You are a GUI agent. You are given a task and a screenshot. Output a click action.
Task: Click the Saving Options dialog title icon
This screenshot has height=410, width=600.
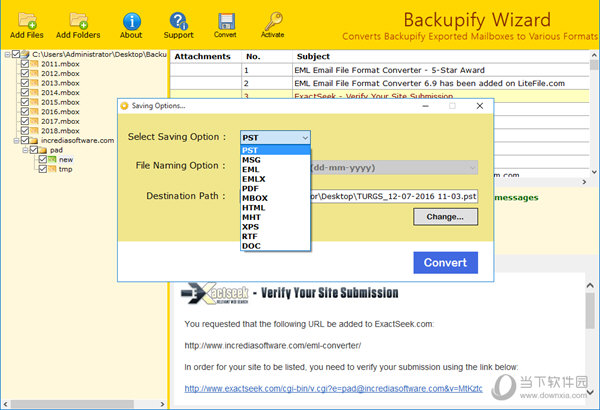(124, 106)
